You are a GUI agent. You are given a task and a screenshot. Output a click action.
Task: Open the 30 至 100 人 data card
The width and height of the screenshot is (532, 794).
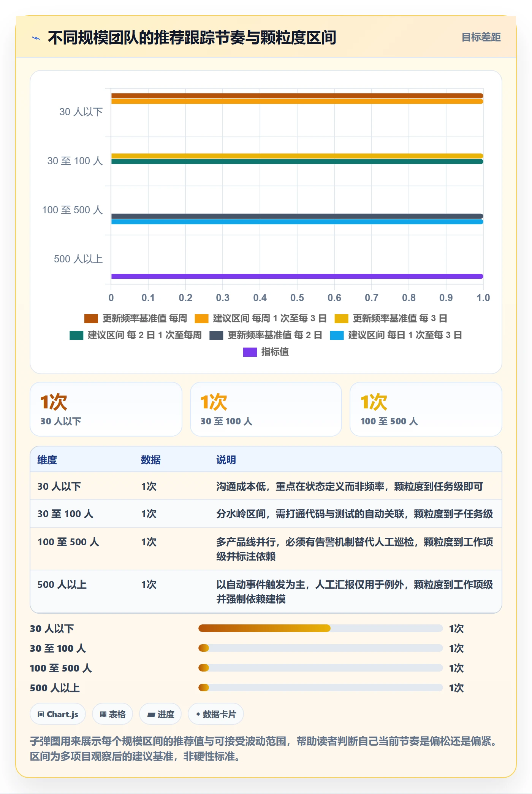266,409
